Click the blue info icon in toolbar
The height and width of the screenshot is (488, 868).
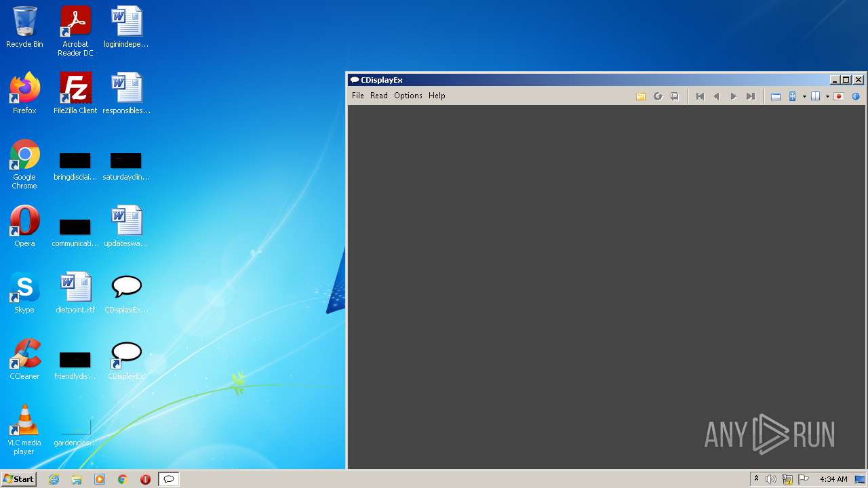click(x=856, y=96)
